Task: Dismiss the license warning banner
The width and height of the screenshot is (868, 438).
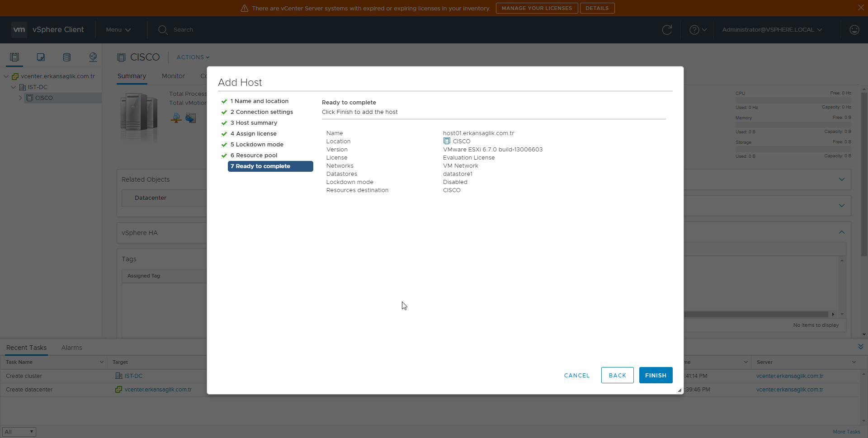Action: coord(861,8)
